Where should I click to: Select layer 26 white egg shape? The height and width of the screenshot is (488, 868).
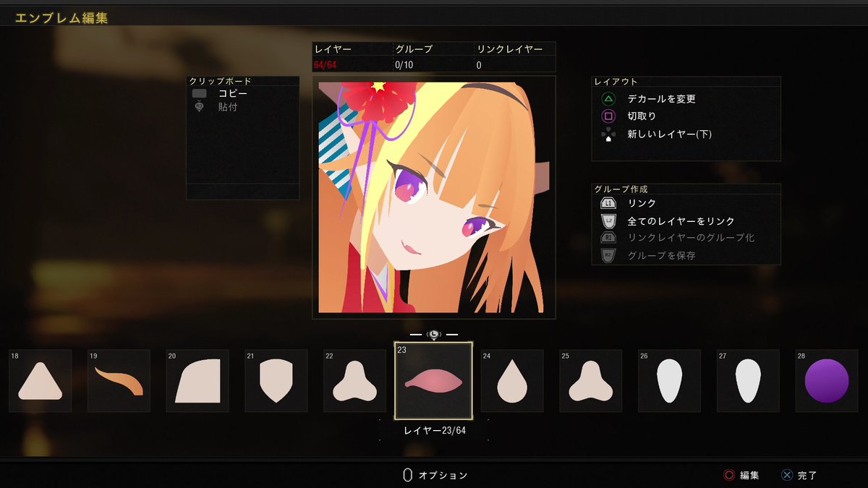pyautogui.click(x=670, y=381)
